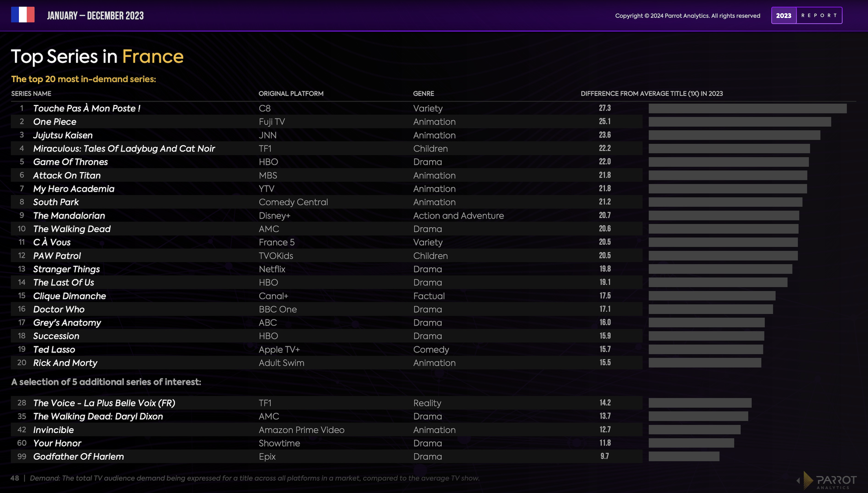Image resolution: width=868 pixels, height=493 pixels.
Task: Select 'The Walking Dead: Daryl Dixon' series name
Action: 98,416
